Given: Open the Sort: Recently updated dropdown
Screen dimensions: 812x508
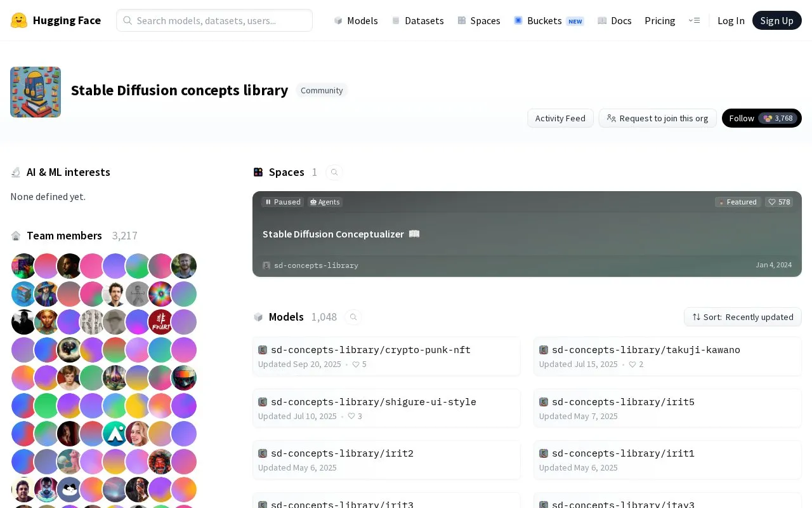Looking at the screenshot, I should 743,317.
